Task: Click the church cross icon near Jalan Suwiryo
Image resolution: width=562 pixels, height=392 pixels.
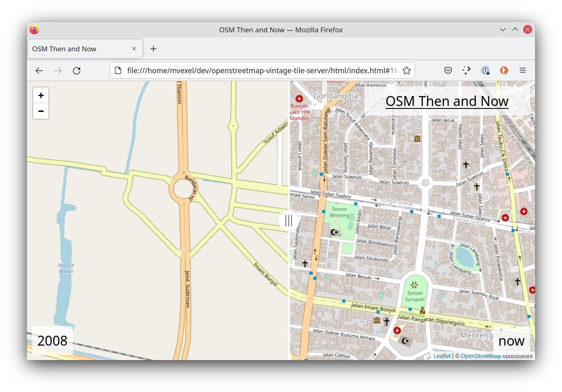Action: [x=466, y=164]
